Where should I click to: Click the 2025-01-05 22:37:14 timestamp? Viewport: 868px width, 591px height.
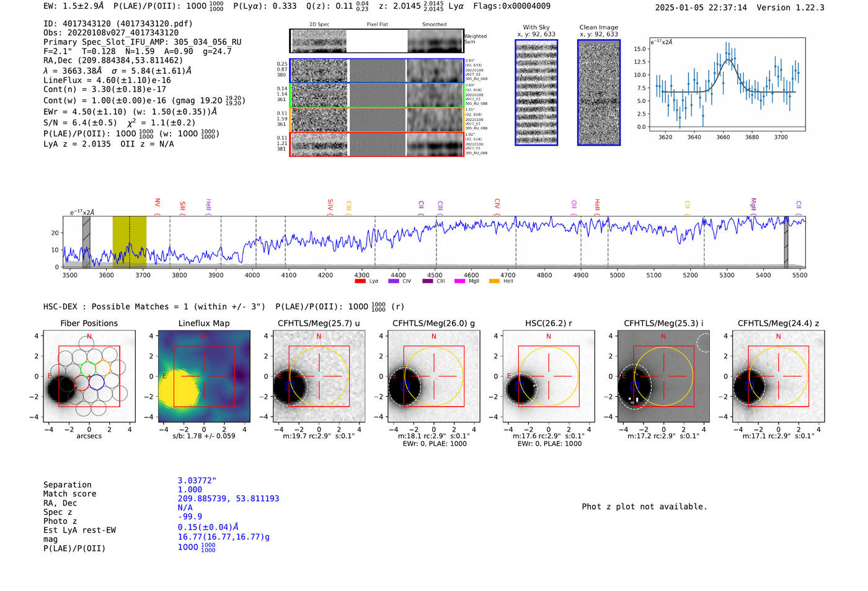click(701, 7)
